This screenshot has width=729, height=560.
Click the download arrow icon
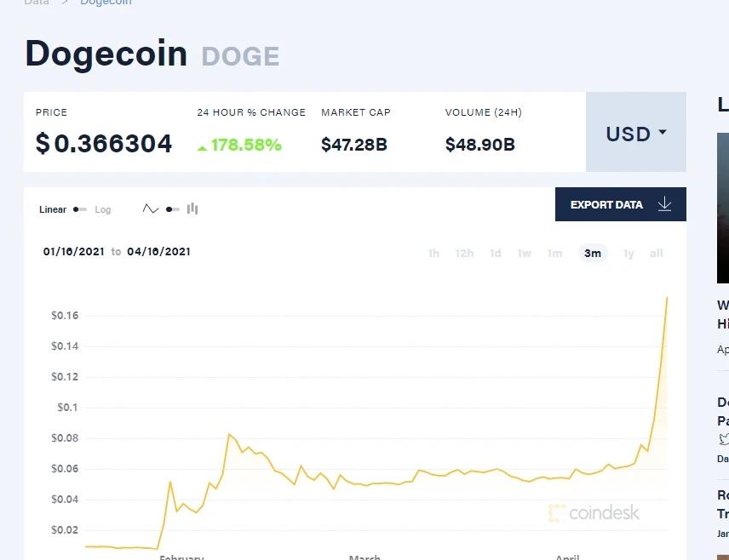pos(665,204)
